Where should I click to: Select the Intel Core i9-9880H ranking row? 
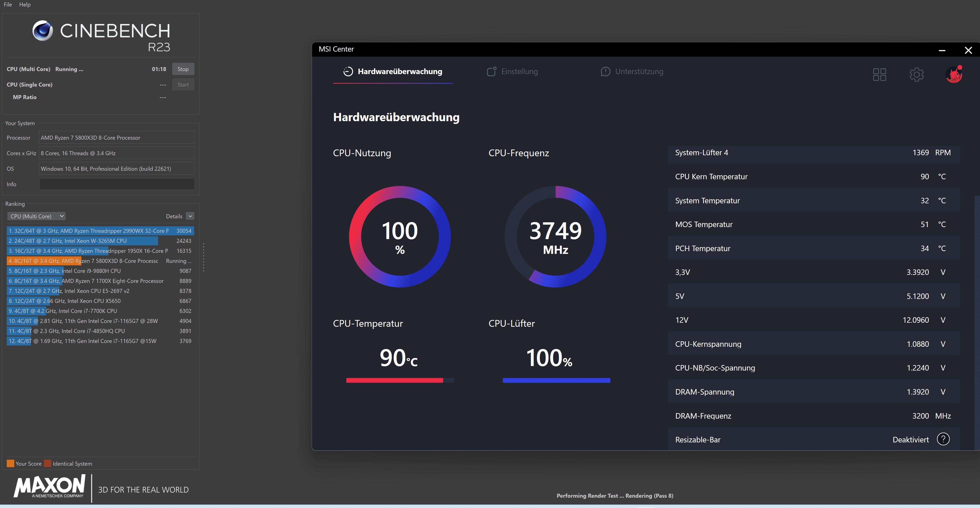coord(100,271)
